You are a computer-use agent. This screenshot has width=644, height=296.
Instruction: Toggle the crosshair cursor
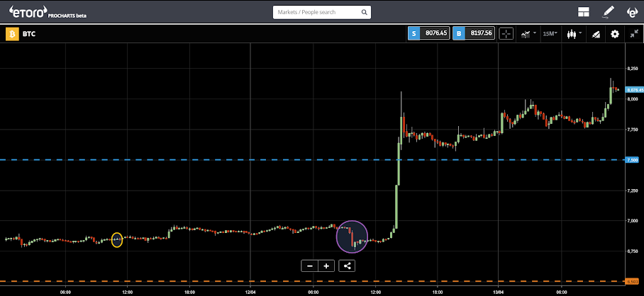point(506,34)
